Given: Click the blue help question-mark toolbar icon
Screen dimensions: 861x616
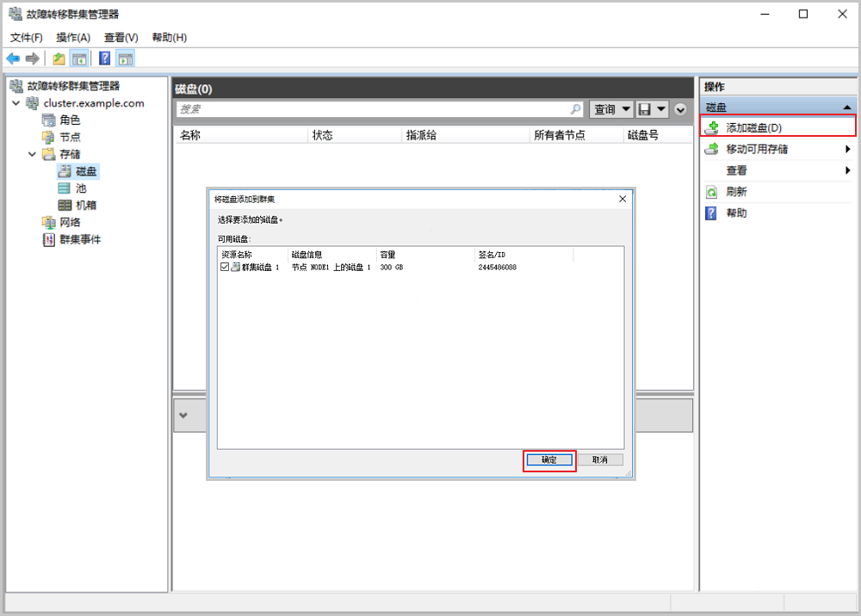Looking at the screenshot, I should (104, 59).
